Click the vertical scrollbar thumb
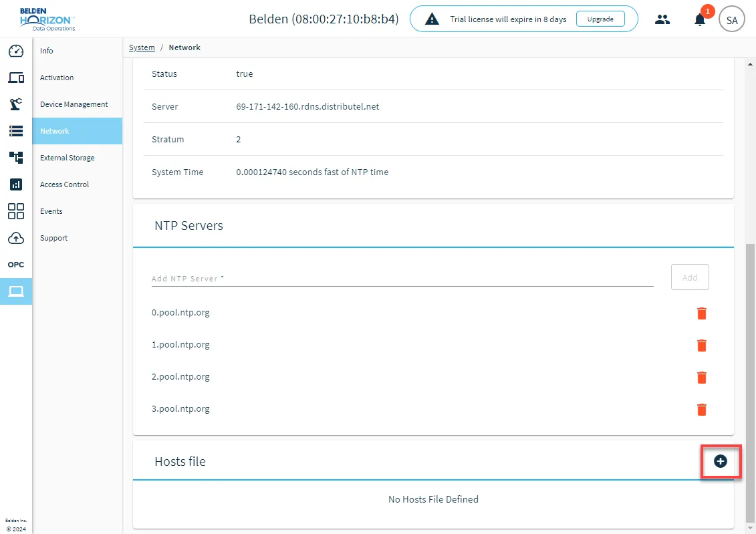Image resolution: width=756 pixels, height=534 pixels. [750, 383]
